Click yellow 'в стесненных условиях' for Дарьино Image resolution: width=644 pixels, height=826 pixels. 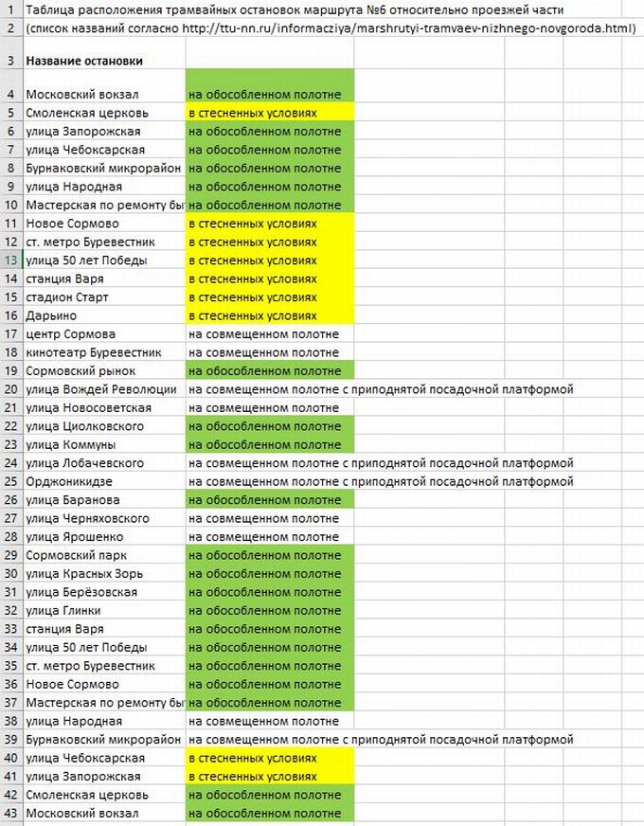(270, 315)
